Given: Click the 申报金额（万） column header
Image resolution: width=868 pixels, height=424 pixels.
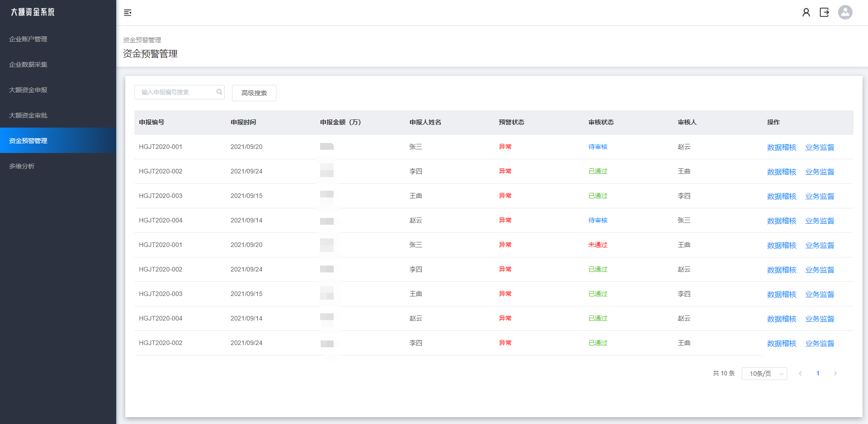Looking at the screenshot, I should pos(340,122).
